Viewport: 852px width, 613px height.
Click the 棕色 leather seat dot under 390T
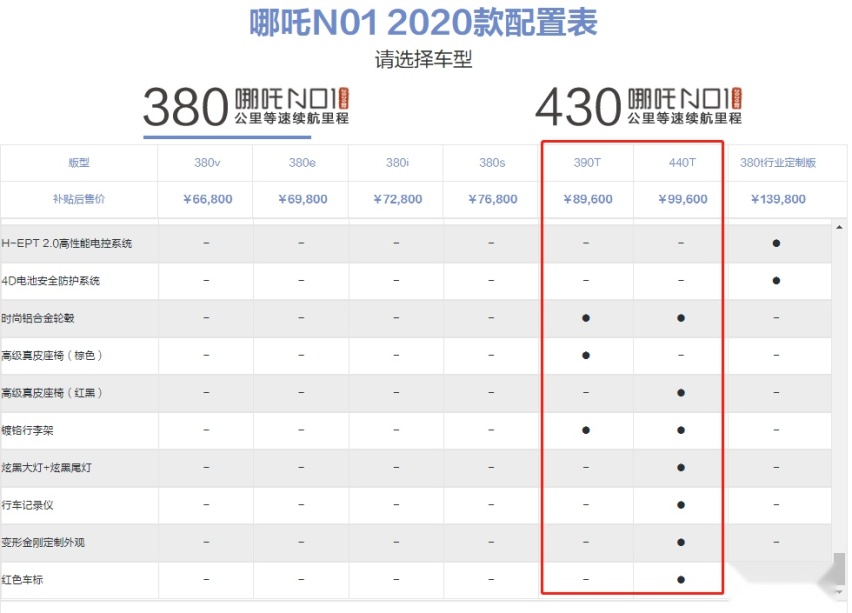tap(586, 356)
